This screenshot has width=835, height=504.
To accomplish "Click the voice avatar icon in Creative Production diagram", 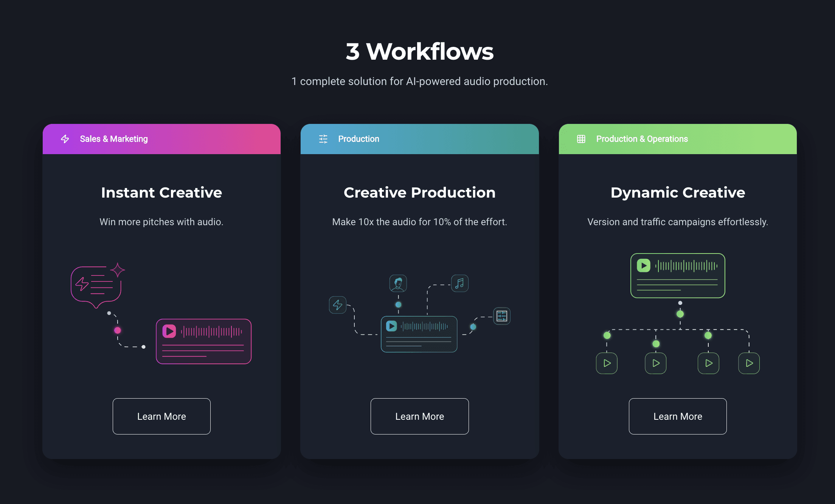I will click(398, 283).
